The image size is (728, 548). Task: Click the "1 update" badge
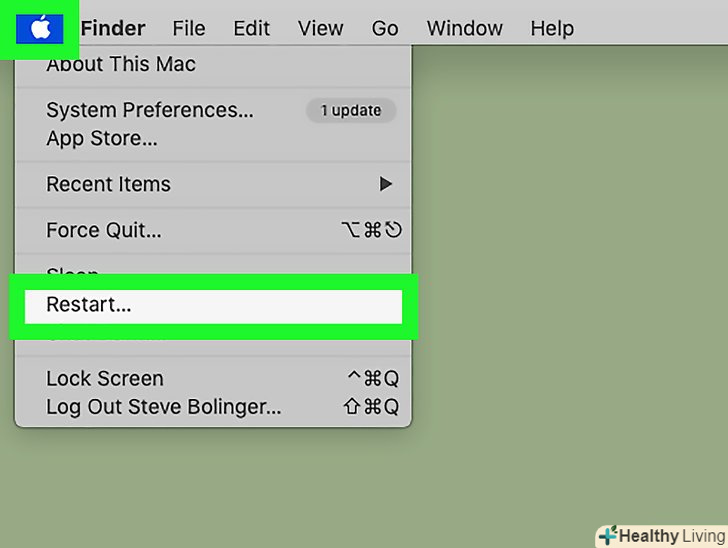pos(350,111)
